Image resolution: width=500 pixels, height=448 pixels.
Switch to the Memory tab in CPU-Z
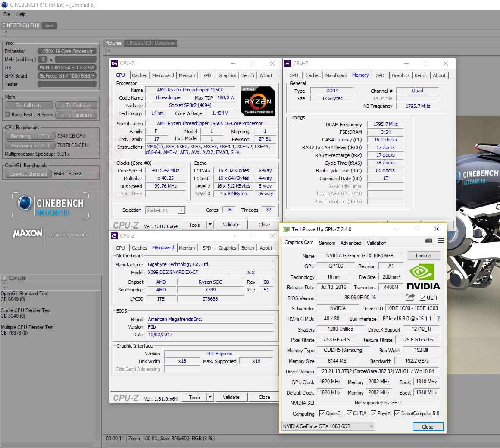pyautogui.click(x=187, y=75)
